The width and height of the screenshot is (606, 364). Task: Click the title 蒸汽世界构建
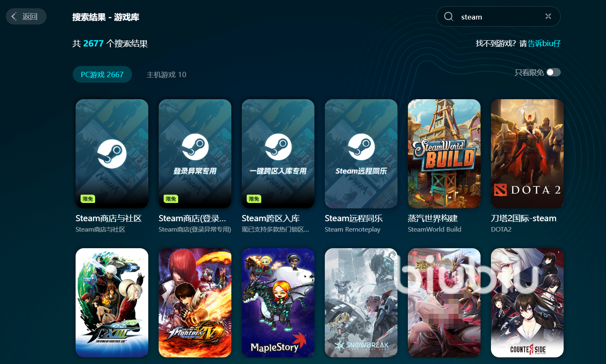433,218
